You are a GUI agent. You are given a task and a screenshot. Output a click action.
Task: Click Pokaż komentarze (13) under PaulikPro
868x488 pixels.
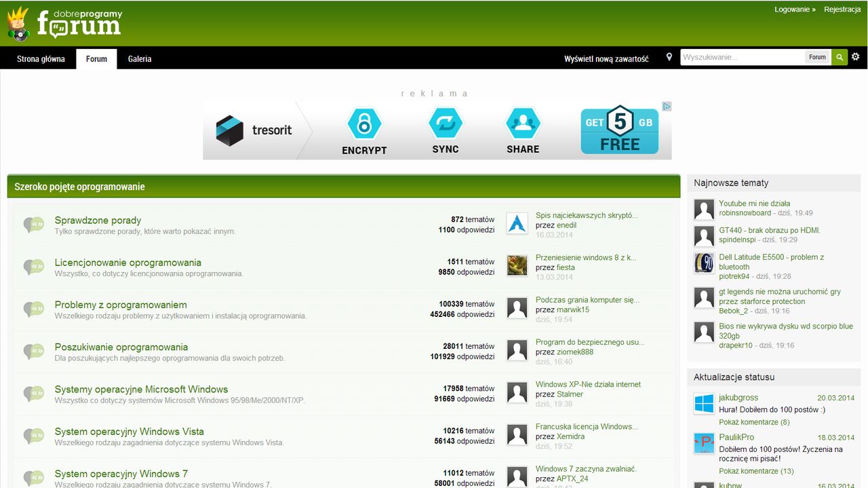756,471
